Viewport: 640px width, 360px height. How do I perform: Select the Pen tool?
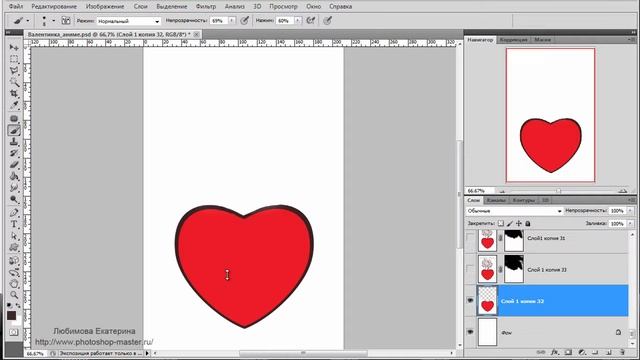(14, 213)
